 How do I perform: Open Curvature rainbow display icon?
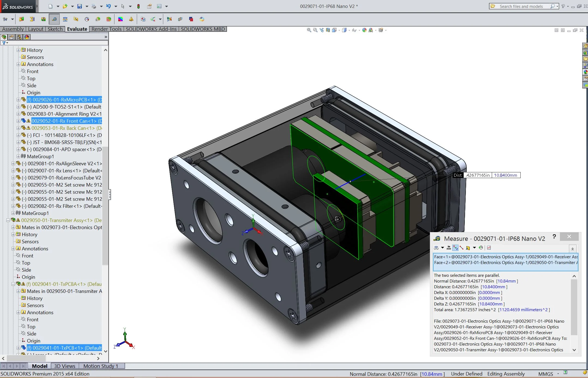coord(120,19)
